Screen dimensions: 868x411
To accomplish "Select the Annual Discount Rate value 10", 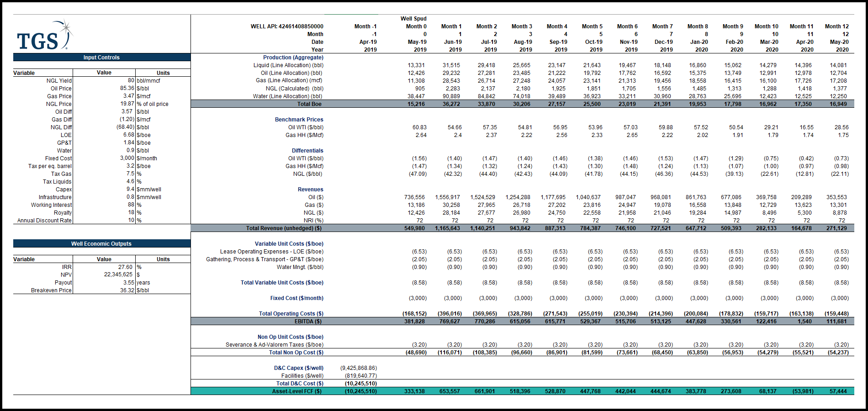I will coord(131,221).
